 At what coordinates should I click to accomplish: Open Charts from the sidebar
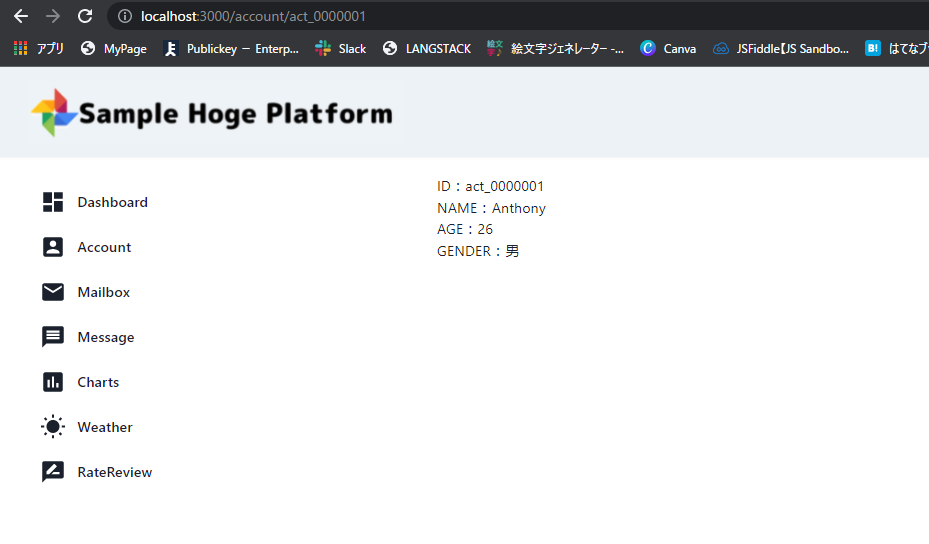[x=98, y=382]
